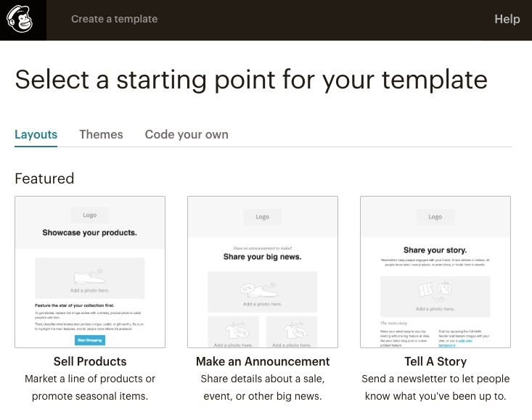Click shirts photo icon in Tell A Story preview
Screen dimensions: 532x420
(x=435, y=291)
